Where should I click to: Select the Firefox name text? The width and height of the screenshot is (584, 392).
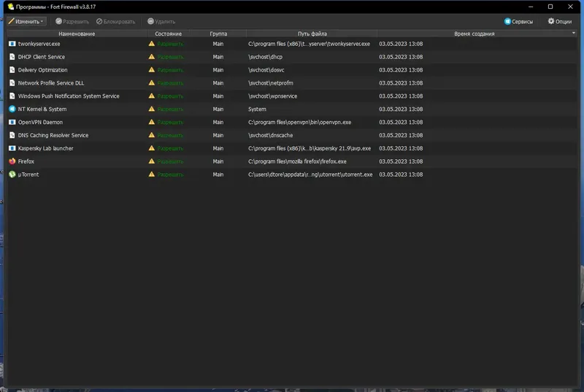pos(26,161)
